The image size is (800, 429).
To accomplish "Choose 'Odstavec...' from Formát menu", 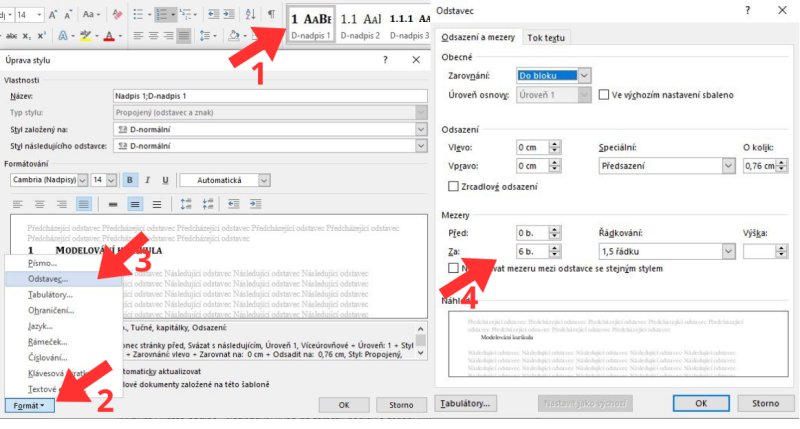I will [48, 279].
